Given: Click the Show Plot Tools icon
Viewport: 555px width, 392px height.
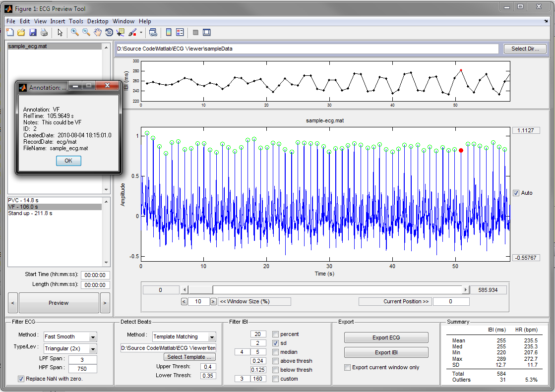Looking at the screenshot, I should tap(207, 33).
